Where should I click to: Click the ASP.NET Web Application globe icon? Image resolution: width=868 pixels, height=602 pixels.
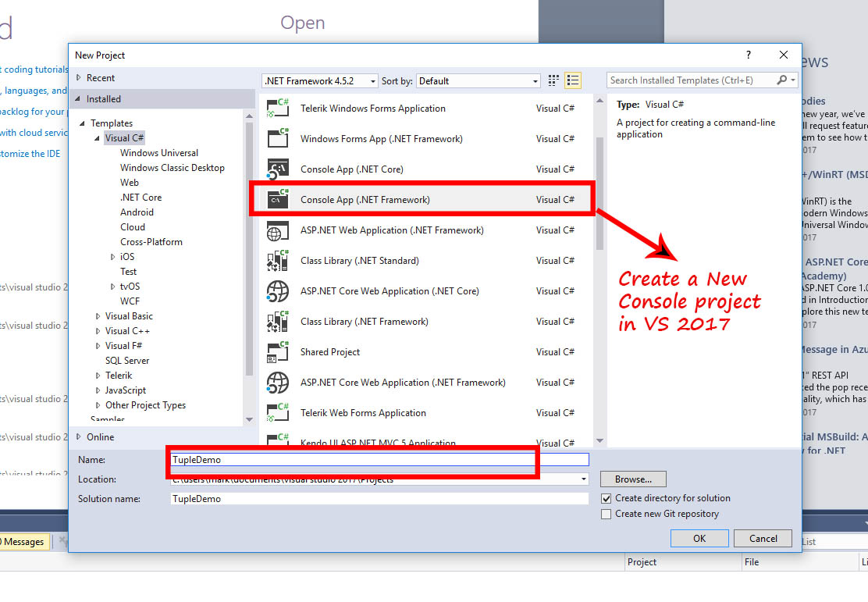(x=278, y=230)
